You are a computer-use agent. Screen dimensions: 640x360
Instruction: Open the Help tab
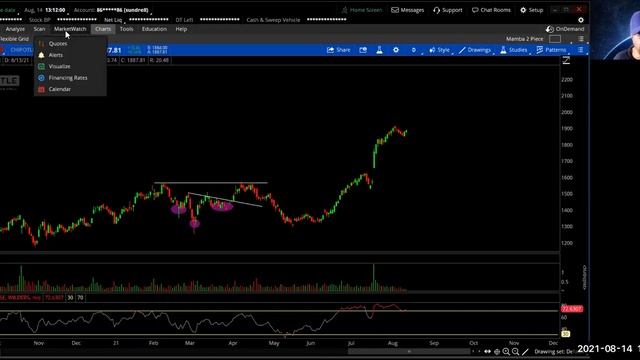coord(181,29)
